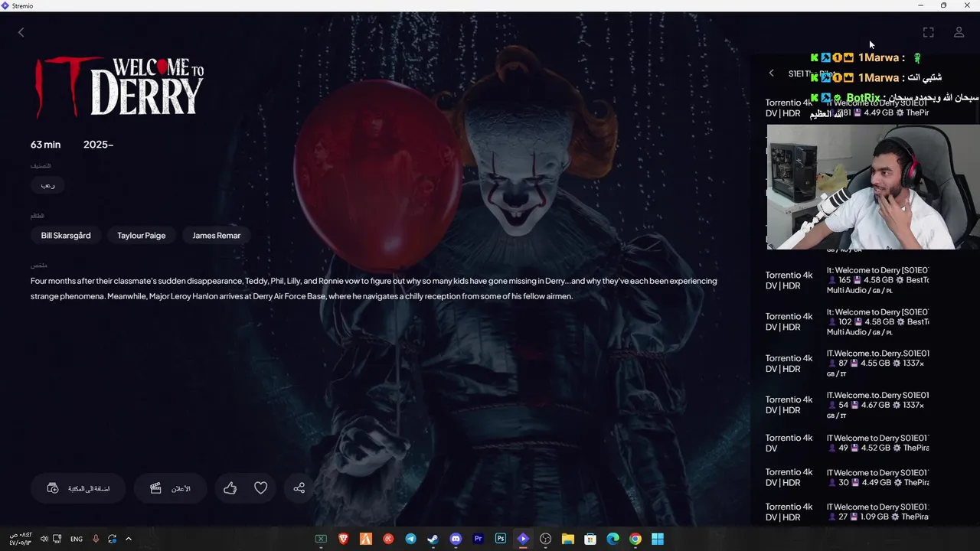Open Google Chrome from taskbar
The height and width of the screenshot is (551, 980).
[x=635, y=539]
